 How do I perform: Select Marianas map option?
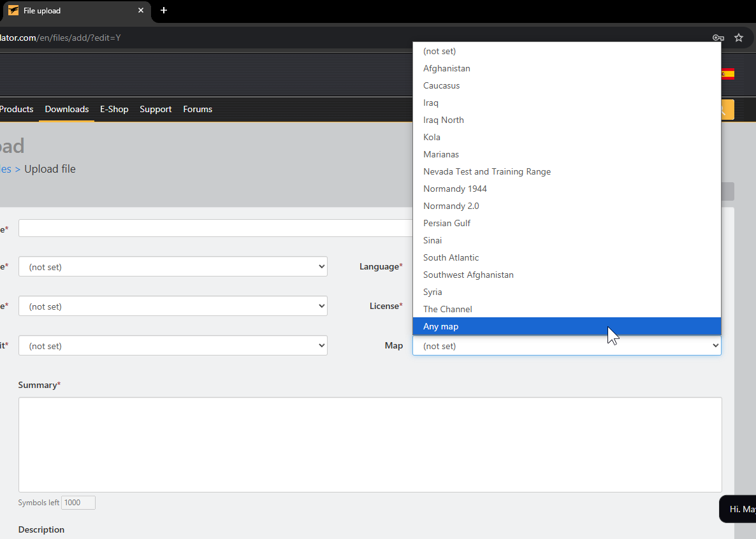click(567, 154)
